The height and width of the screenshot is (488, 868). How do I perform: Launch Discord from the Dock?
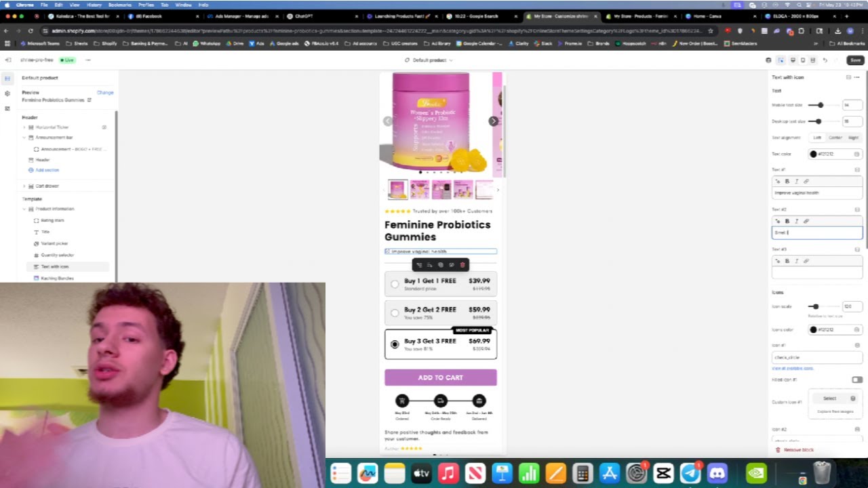[x=717, y=473]
